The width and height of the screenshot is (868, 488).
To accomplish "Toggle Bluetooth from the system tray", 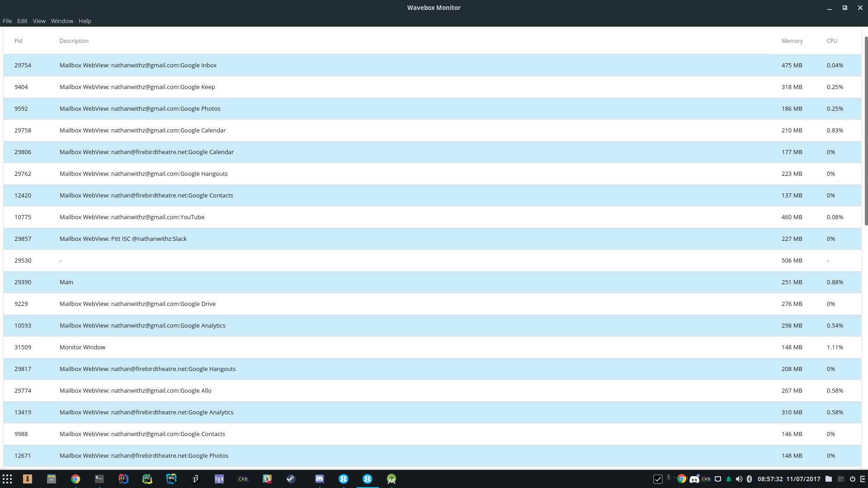I will [750, 479].
